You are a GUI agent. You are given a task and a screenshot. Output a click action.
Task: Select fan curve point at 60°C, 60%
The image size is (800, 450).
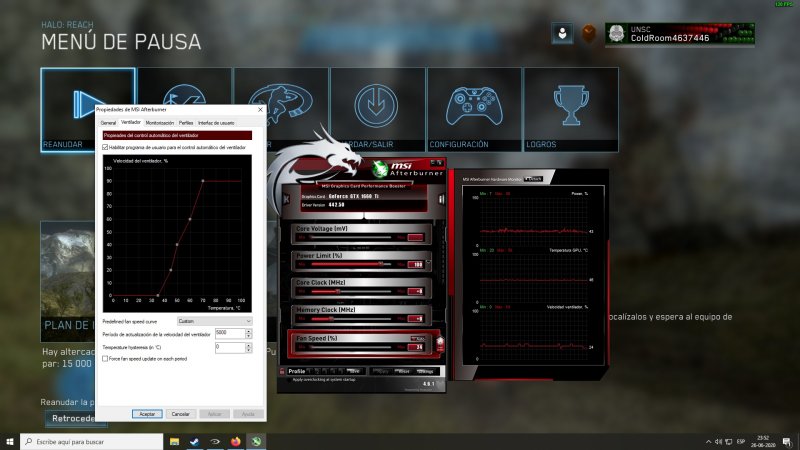click(x=190, y=219)
